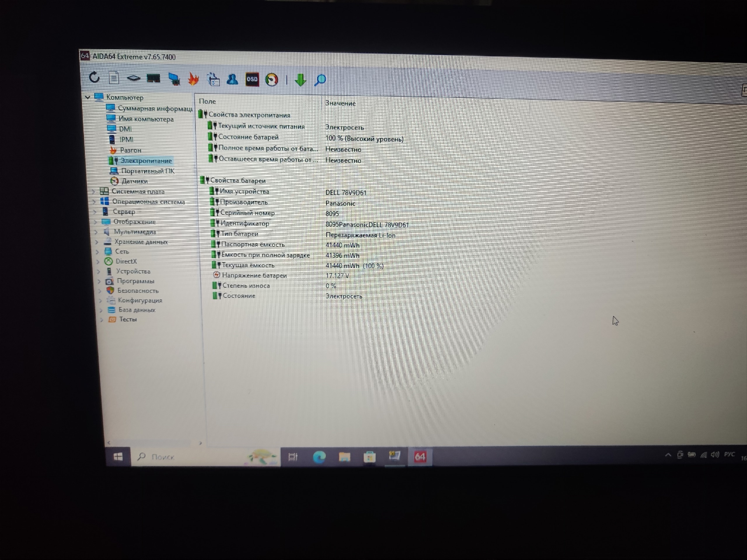
Task: Select Программы tree item
Action: 130,281
